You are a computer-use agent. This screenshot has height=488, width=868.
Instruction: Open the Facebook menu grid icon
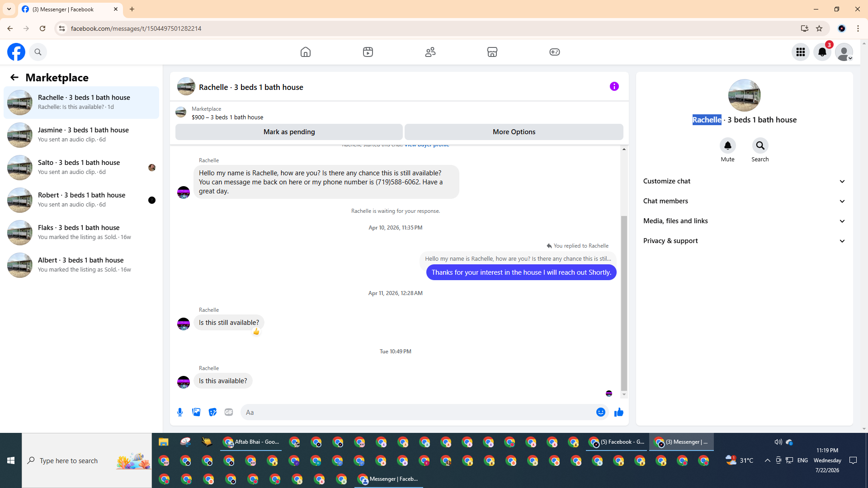(801, 52)
